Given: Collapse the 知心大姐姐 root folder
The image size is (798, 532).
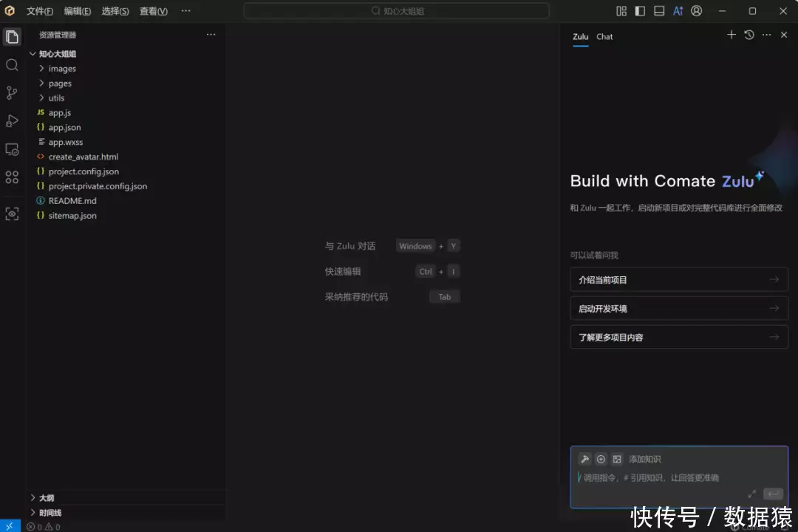Looking at the screenshot, I should pos(57,54).
